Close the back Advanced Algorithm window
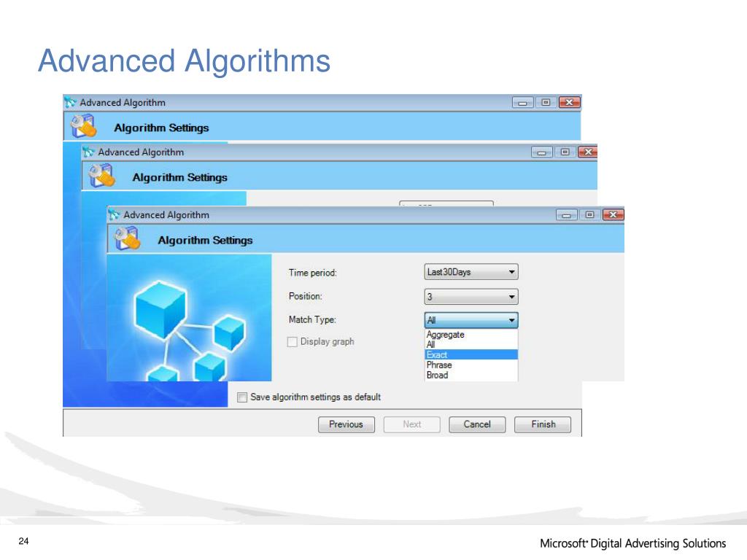 [x=569, y=102]
